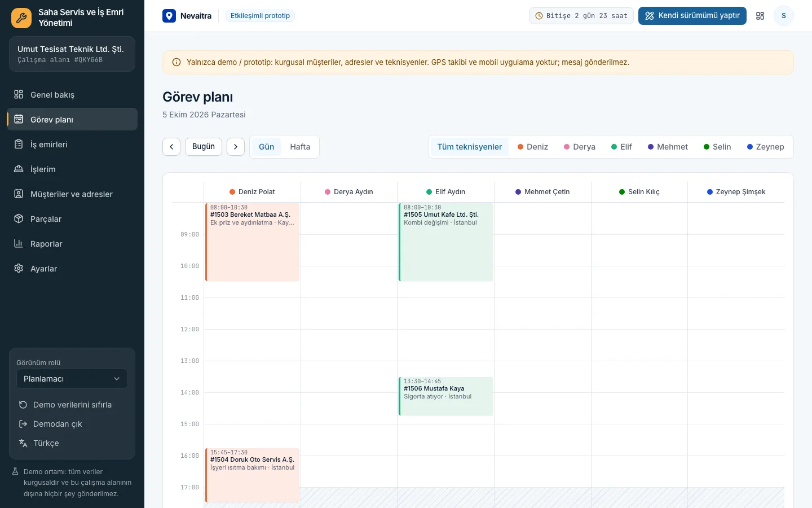Click the Parçalar box icon
The image size is (812, 508).
point(19,218)
